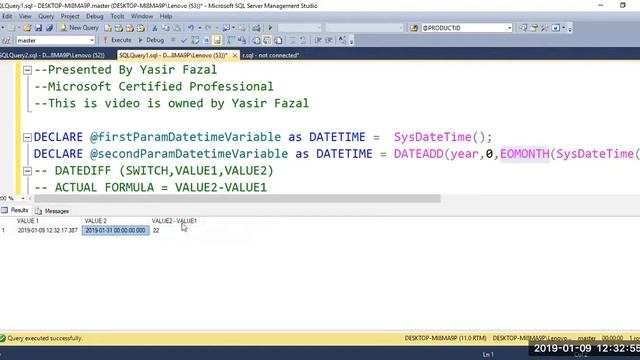Switch to the SQLQuery2.sql tab

tap(52, 55)
